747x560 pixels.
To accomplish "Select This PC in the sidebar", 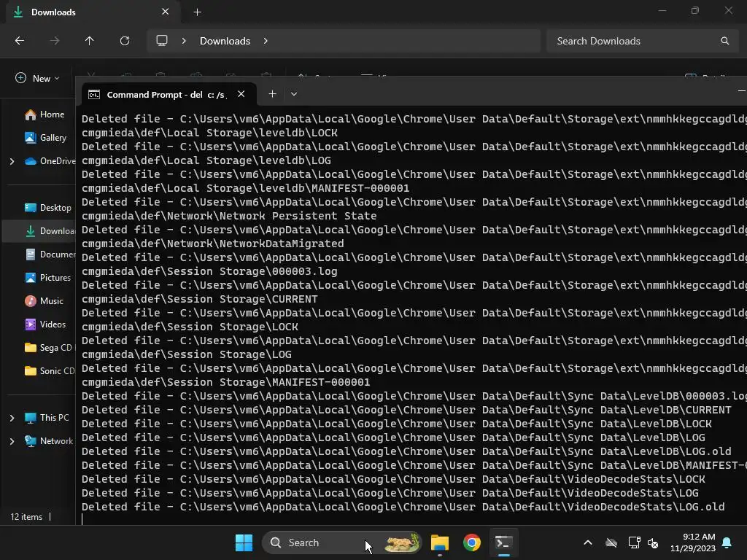I will tap(46, 418).
